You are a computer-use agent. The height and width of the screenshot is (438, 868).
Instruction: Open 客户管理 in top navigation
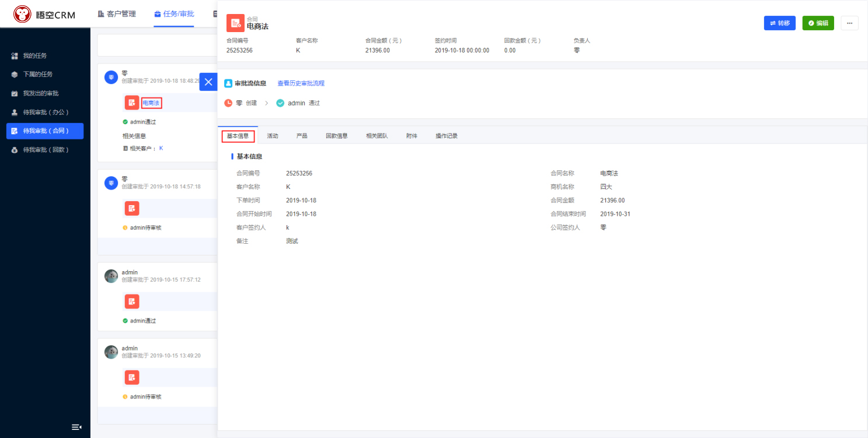point(116,14)
